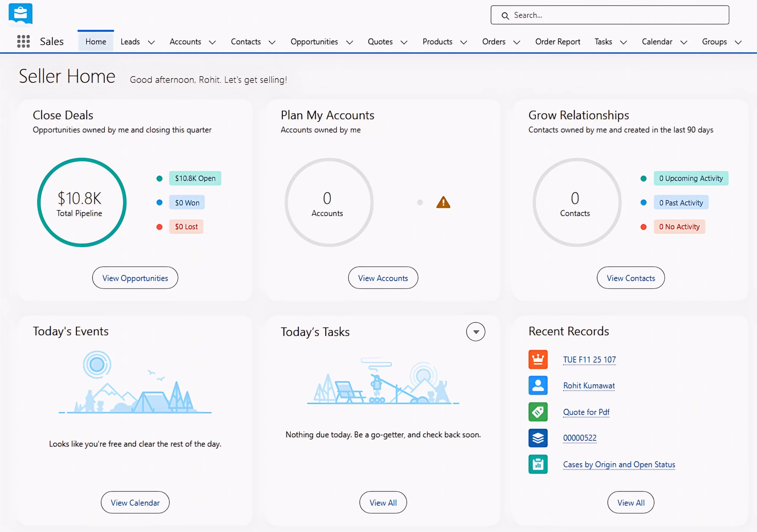757x532 pixels.
Task: Click the View Calendar button
Action: pyautogui.click(x=135, y=503)
